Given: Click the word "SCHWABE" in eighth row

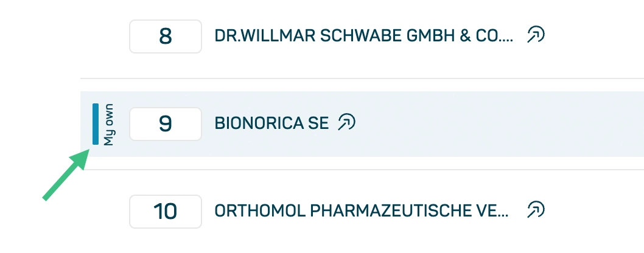Looking at the screenshot, I should 360,36.
